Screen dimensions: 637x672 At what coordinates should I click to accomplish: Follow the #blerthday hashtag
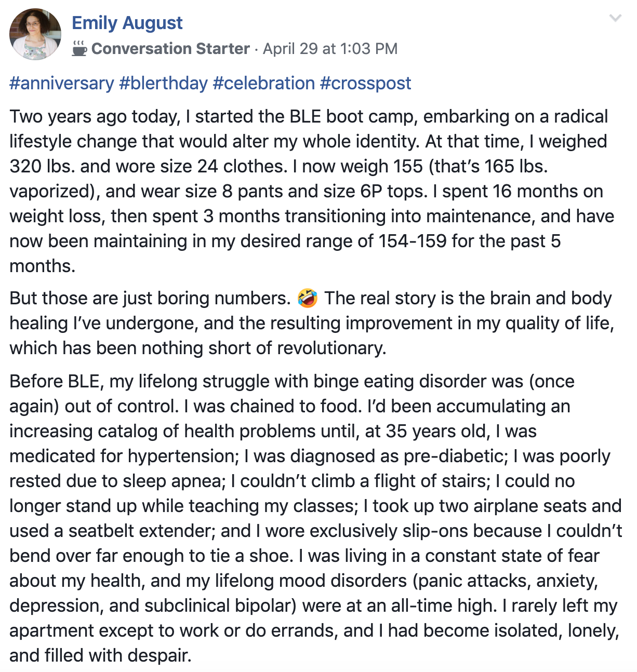click(164, 83)
